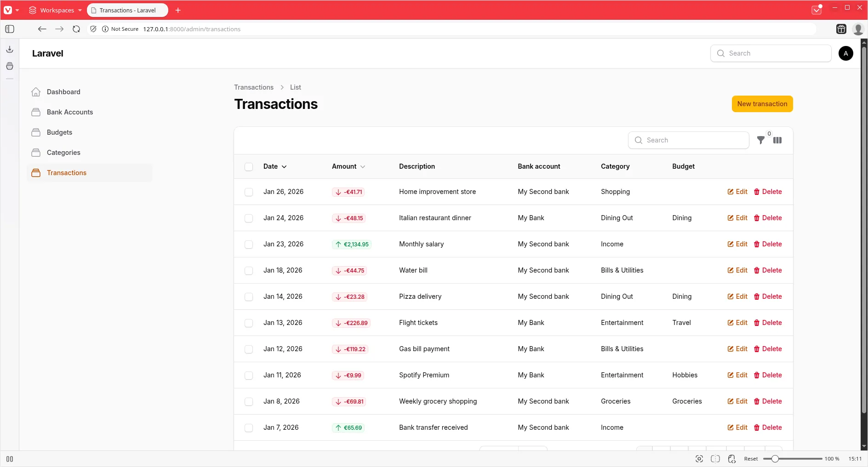This screenshot has width=868, height=467.
Task: Select the checkbox for the Monthly salary row
Action: pos(249,244)
